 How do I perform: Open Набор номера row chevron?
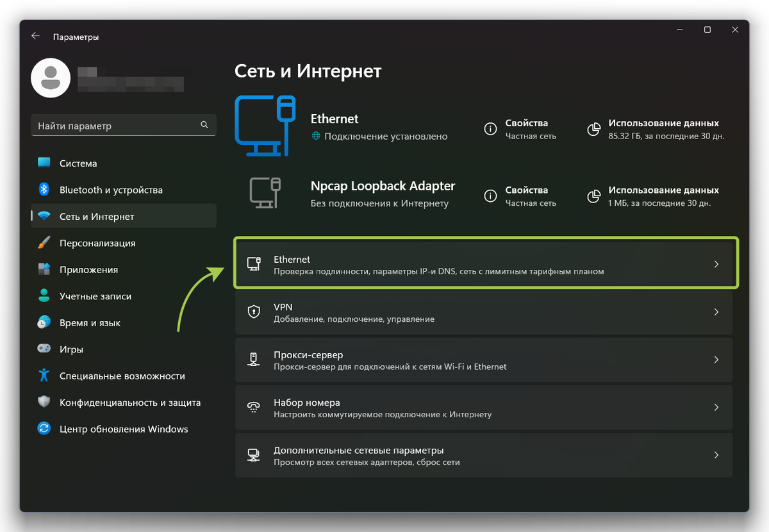click(x=716, y=407)
